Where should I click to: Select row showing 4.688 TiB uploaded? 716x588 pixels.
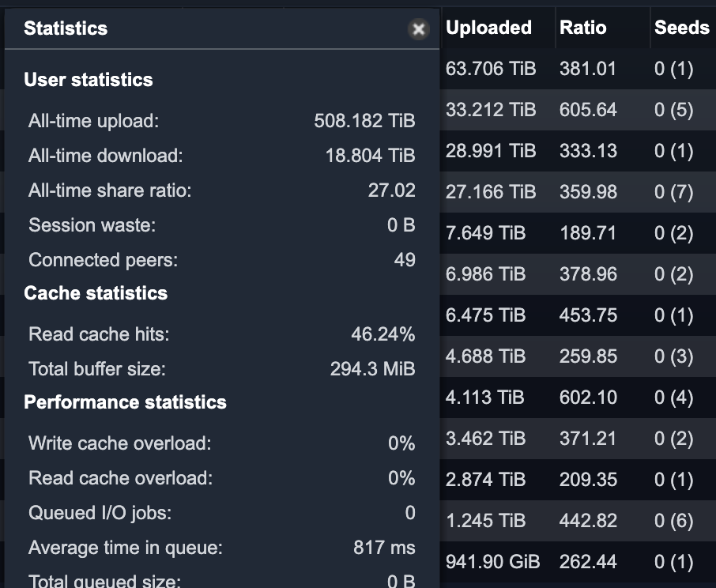(x=578, y=356)
